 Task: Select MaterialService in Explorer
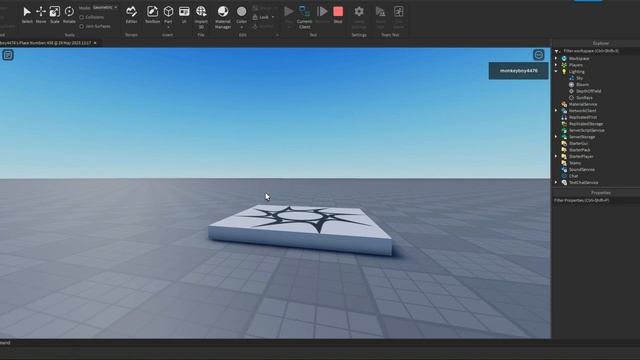click(583, 104)
